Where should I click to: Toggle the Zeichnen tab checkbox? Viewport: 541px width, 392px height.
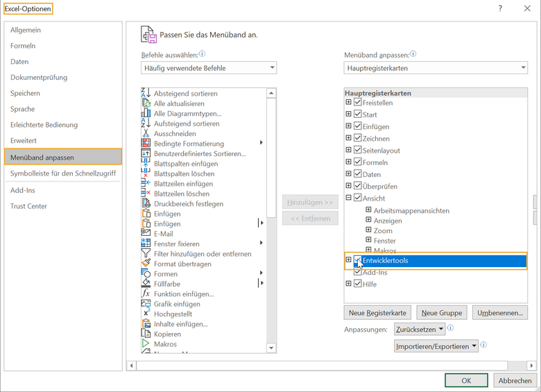(x=358, y=137)
